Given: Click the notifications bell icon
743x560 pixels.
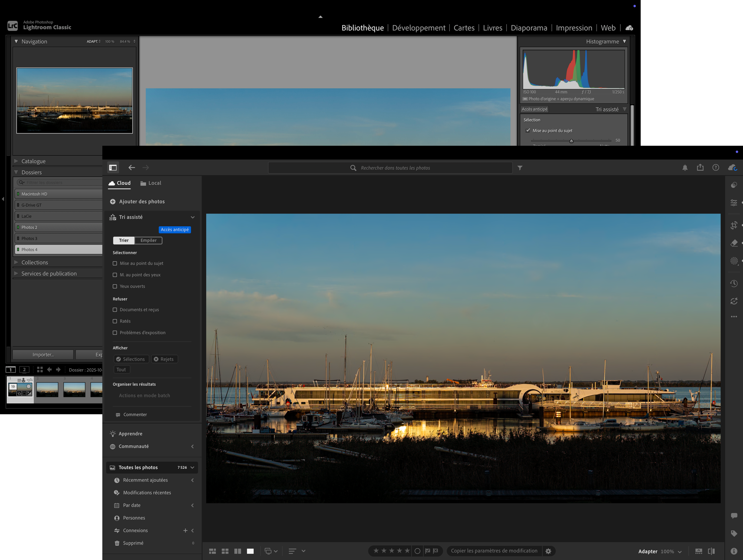Looking at the screenshot, I should pos(685,168).
